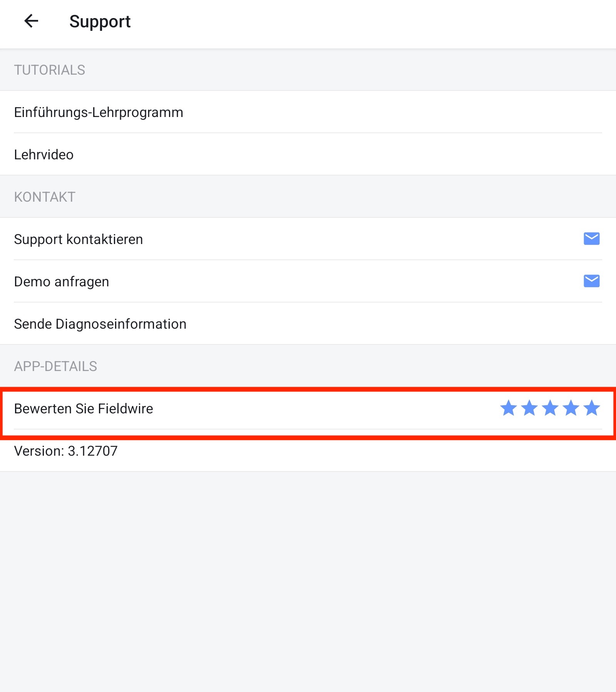Open Einführungs-Lehrprogramm tutorial
The width and height of the screenshot is (616, 692).
[x=308, y=112]
